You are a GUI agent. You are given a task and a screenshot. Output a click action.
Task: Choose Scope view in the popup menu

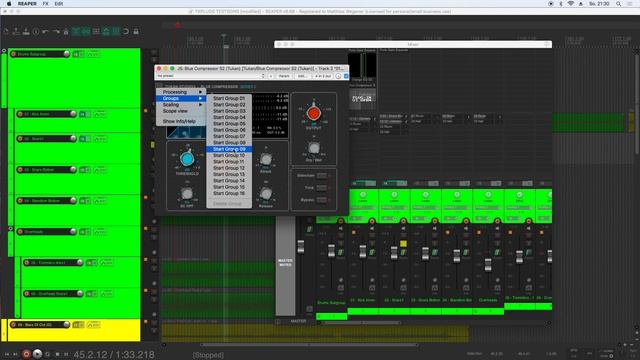181,111
